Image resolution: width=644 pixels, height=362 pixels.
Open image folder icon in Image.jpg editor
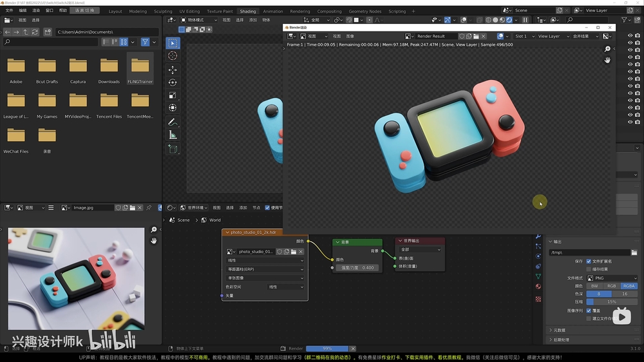[x=133, y=208]
